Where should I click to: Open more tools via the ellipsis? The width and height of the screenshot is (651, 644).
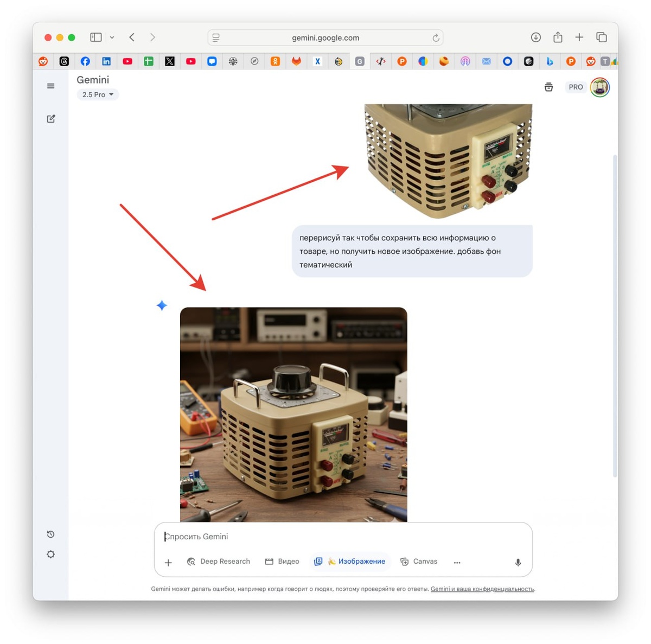point(457,562)
